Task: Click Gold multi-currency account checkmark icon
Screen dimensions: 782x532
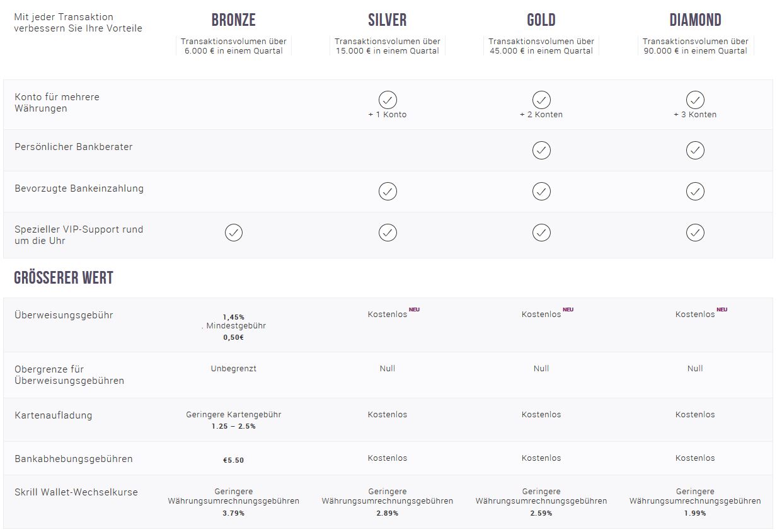Action: coord(541,100)
